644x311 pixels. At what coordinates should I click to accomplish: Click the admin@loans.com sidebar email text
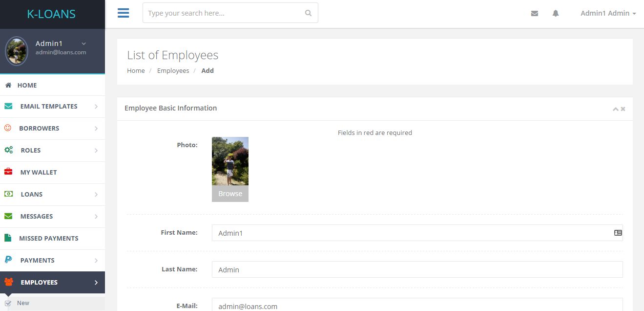click(61, 52)
